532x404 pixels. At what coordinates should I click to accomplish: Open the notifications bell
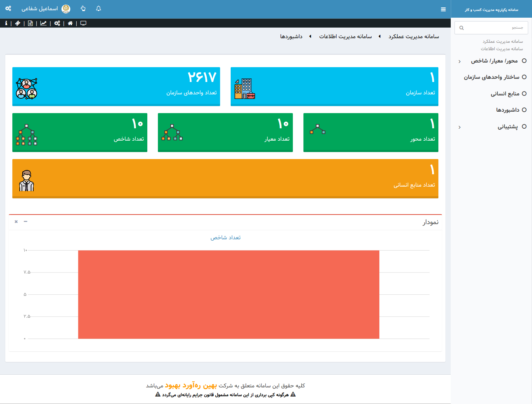click(99, 9)
